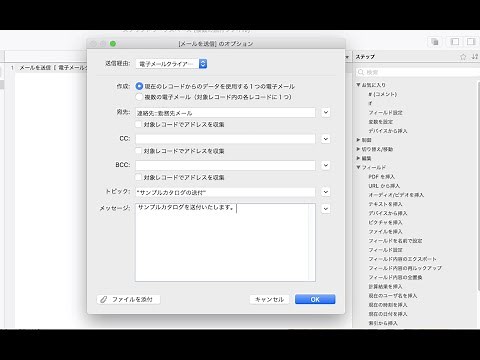Select the If step under お気に入り

coord(370,103)
